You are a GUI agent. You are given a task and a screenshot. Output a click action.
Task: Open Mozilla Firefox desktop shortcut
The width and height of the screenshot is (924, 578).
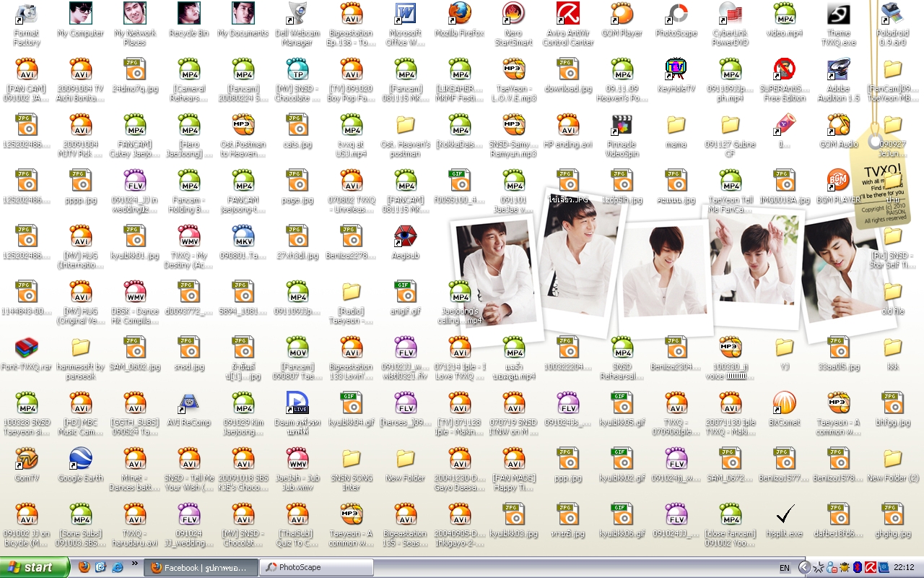point(460,13)
